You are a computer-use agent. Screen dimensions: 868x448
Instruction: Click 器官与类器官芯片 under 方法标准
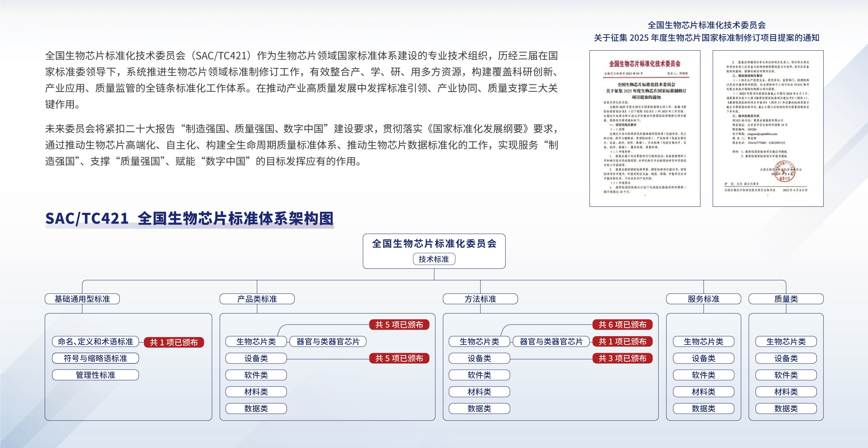[x=551, y=342]
